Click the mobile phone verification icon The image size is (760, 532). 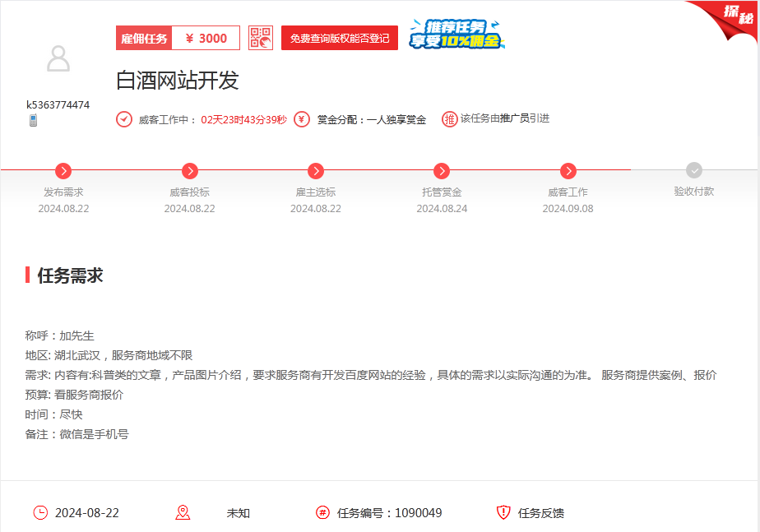pyautogui.click(x=34, y=121)
